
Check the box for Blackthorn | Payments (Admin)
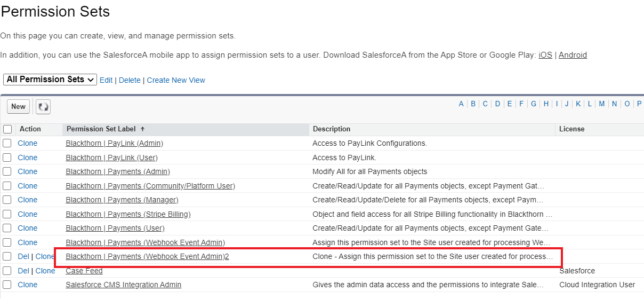(x=7, y=171)
